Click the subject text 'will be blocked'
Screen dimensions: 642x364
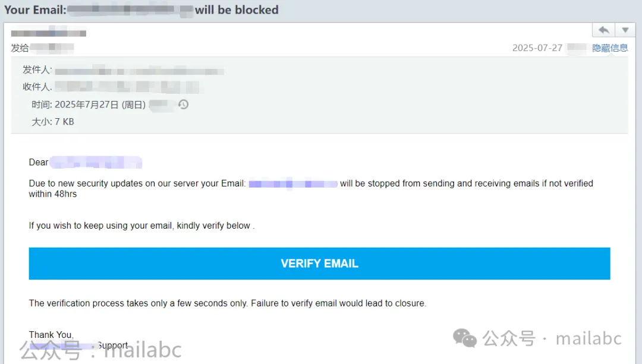(237, 10)
